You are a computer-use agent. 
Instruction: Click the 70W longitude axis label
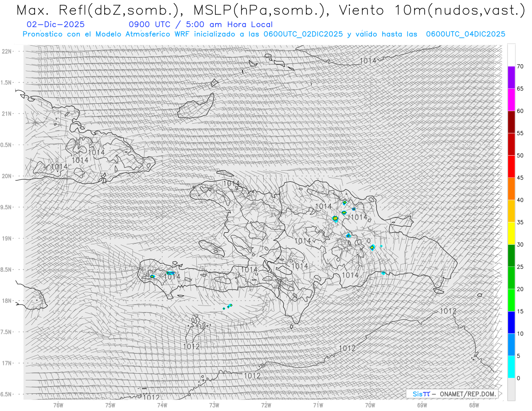pos(370,405)
